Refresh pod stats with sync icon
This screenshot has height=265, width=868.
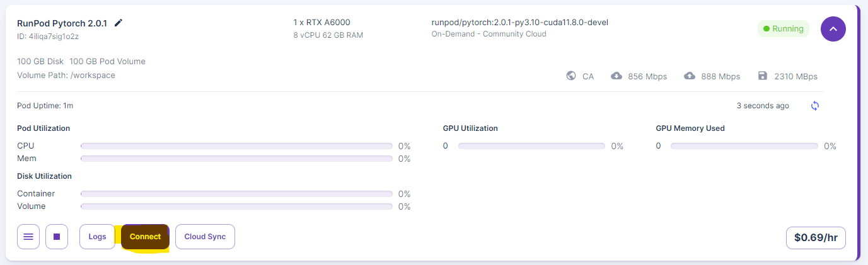point(815,106)
